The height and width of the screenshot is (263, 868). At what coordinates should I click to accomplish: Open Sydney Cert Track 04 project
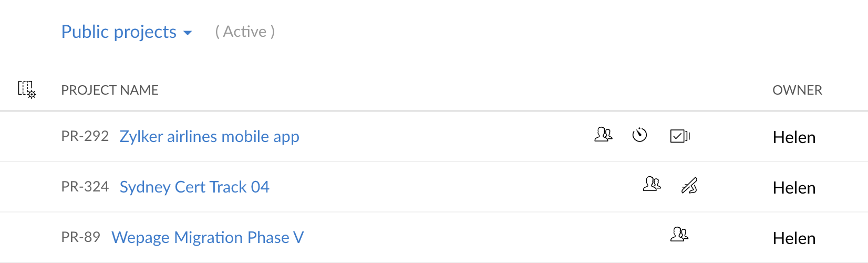click(194, 187)
